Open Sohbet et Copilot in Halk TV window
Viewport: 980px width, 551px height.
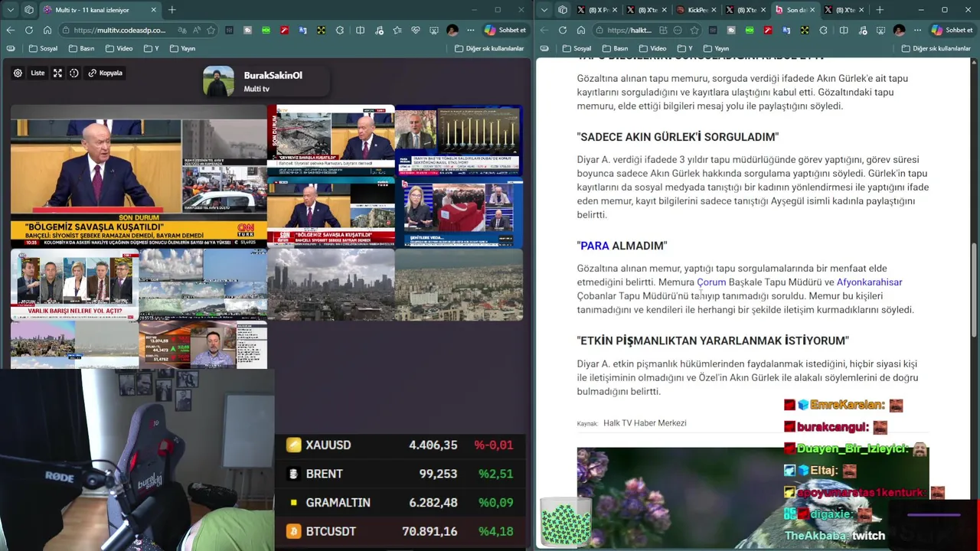coord(952,30)
